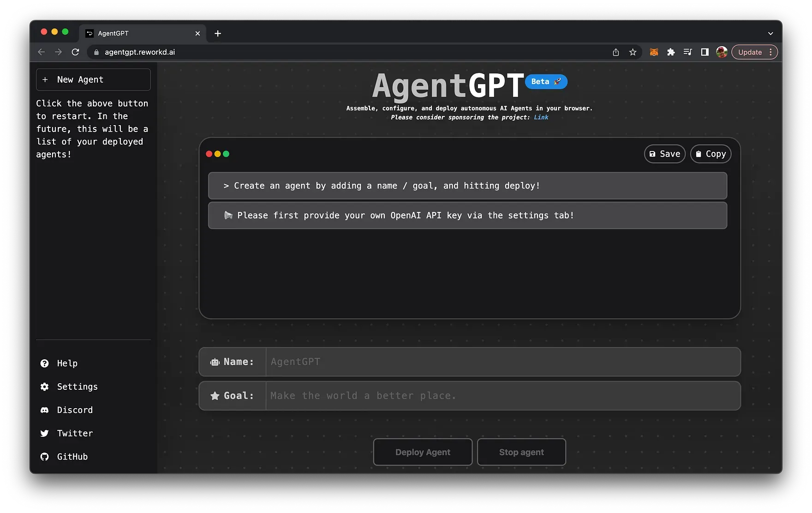The width and height of the screenshot is (812, 513).
Task: Expand the tab search chevron
Action: pyautogui.click(x=770, y=33)
